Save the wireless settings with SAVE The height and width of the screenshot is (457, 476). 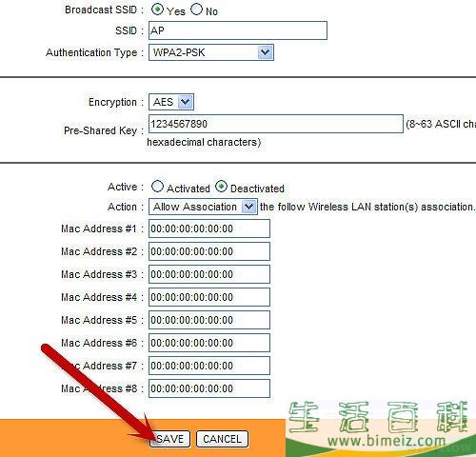[169, 439]
